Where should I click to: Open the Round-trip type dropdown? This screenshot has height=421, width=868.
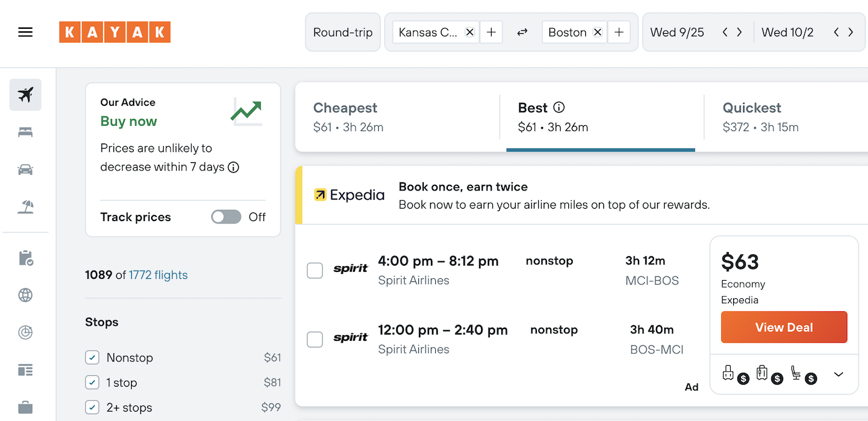click(x=343, y=32)
